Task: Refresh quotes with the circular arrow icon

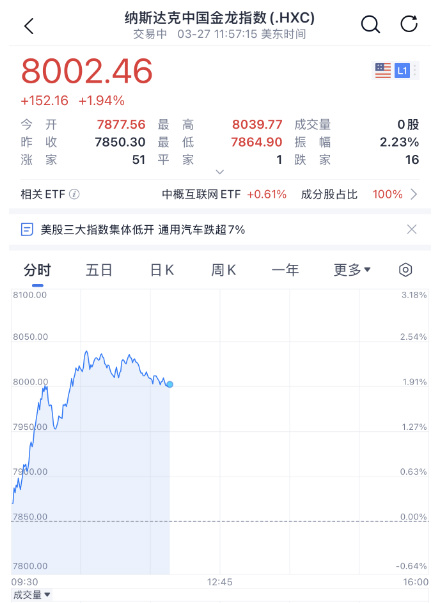Action: (409, 24)
